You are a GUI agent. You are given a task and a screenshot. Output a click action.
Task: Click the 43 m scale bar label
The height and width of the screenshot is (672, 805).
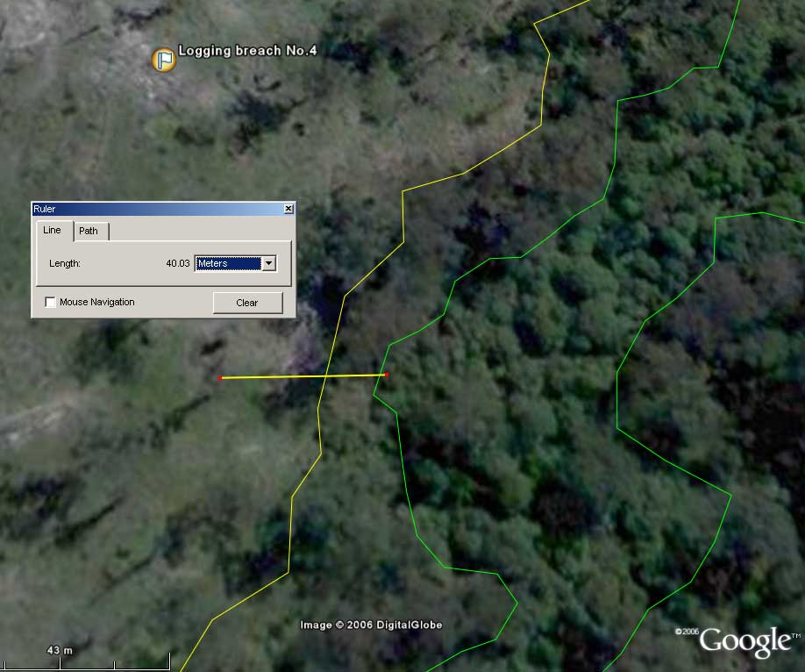pyautogui.click(x=60, y=650)
